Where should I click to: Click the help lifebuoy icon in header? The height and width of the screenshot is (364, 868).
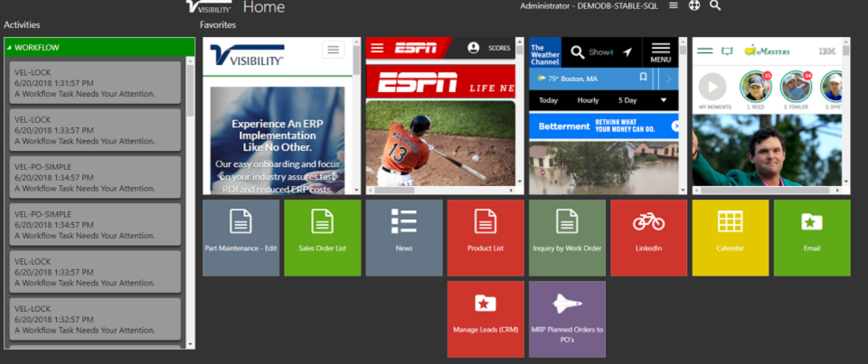694,5
